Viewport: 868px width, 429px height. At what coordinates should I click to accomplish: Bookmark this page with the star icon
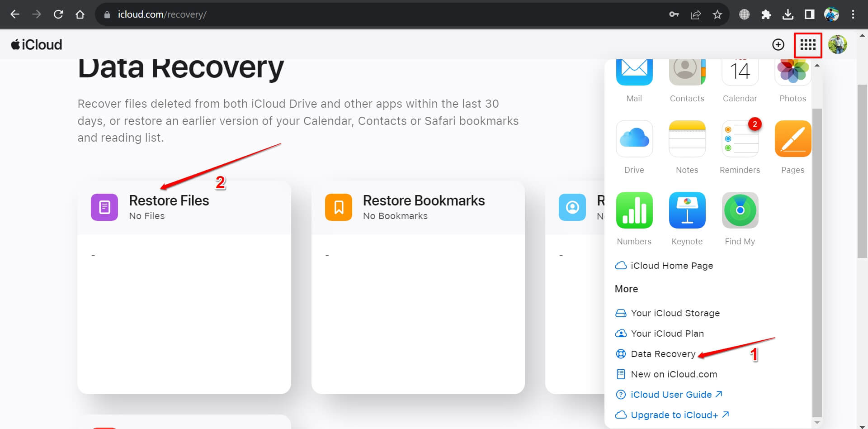coord(717,14)
